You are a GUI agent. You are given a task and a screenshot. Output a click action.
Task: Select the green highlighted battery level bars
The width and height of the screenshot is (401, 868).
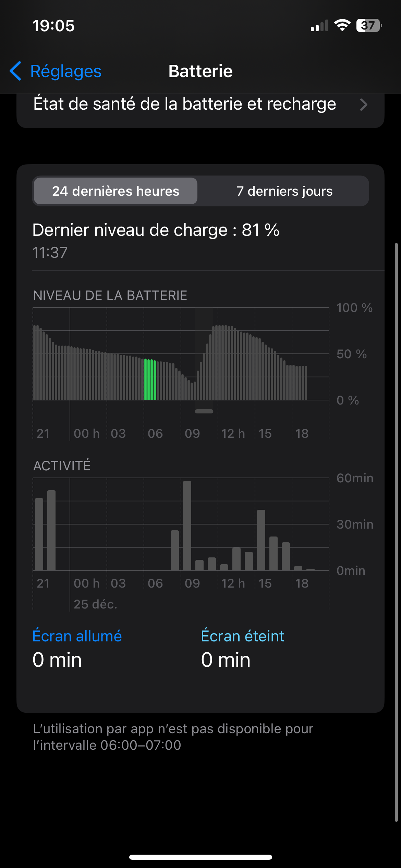click(x=150, y=379)
